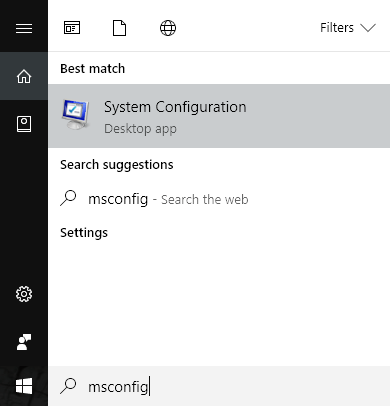Click the Desktop app subtitle text

pos(140,129)
